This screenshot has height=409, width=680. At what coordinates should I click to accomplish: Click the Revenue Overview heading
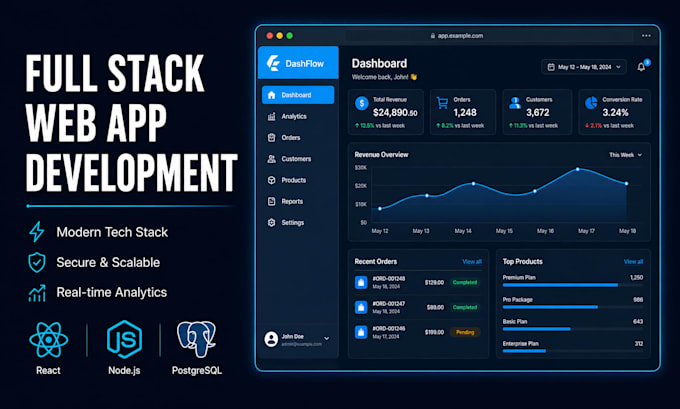point(381,154)
